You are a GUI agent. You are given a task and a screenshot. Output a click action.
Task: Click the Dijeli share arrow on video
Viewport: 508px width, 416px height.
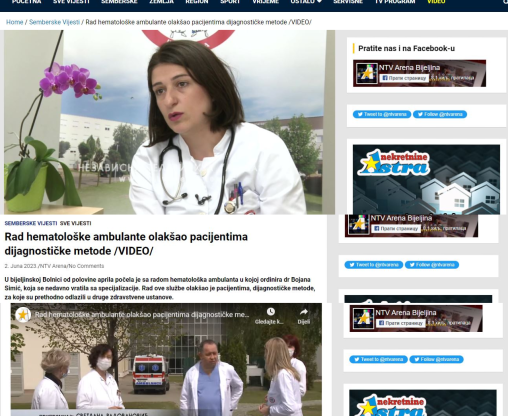(304, 312)
